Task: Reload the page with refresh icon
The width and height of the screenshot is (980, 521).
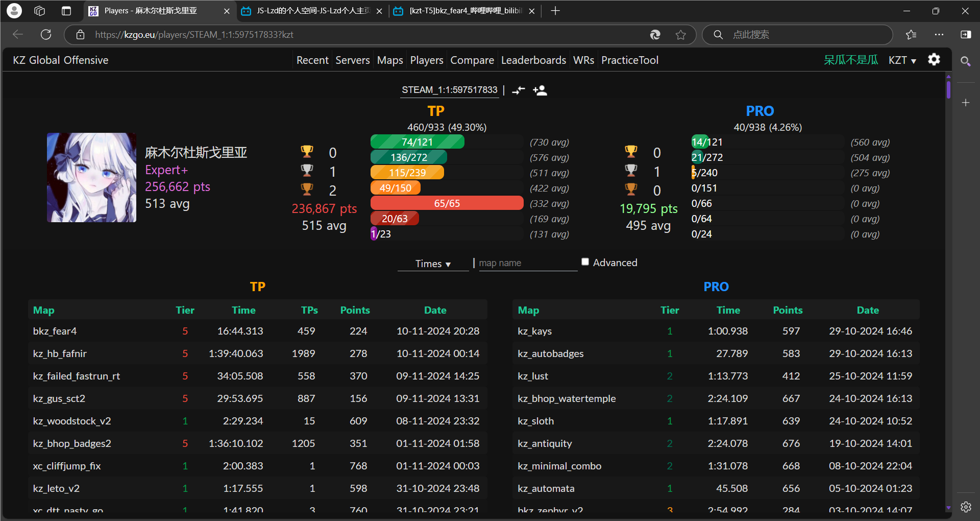Action: tap(46, 34)
